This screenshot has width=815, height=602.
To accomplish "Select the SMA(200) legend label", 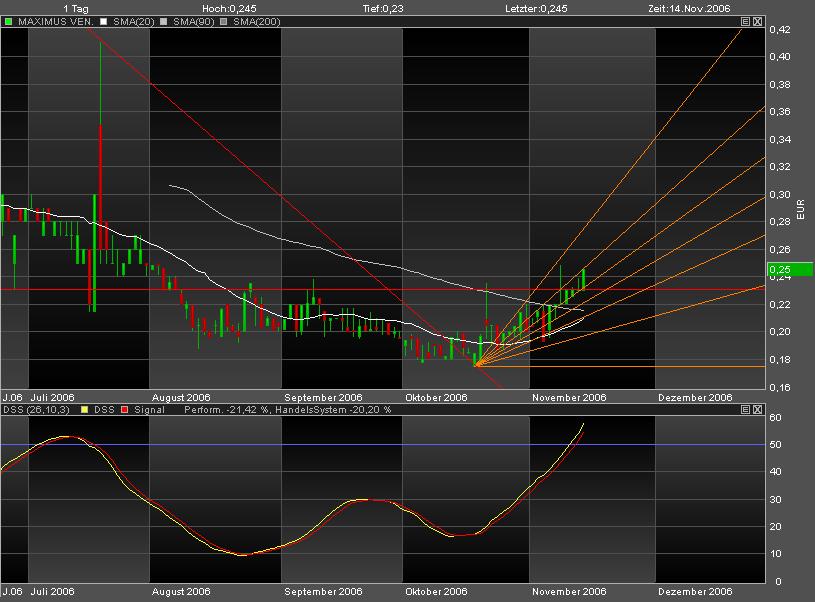I will [x=257, y=22].
